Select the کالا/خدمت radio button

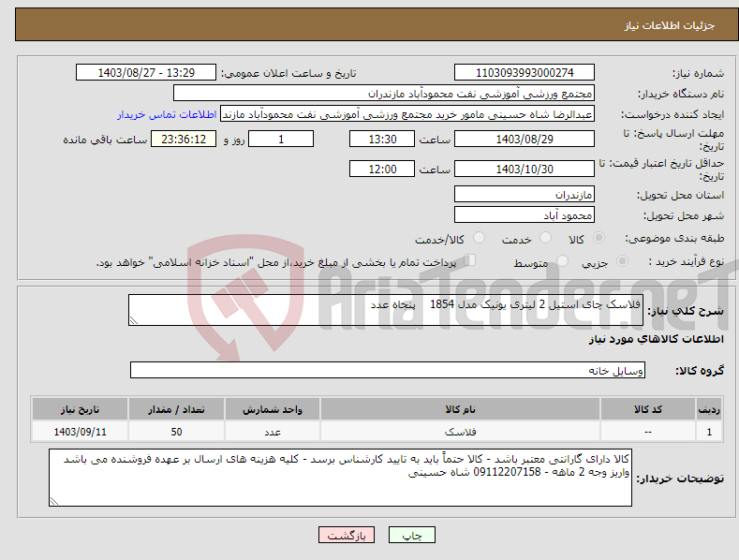click(479, 238)
